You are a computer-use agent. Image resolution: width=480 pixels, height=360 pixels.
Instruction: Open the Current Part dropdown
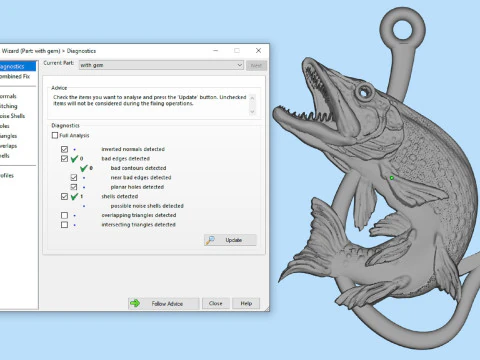pos(161,65)
